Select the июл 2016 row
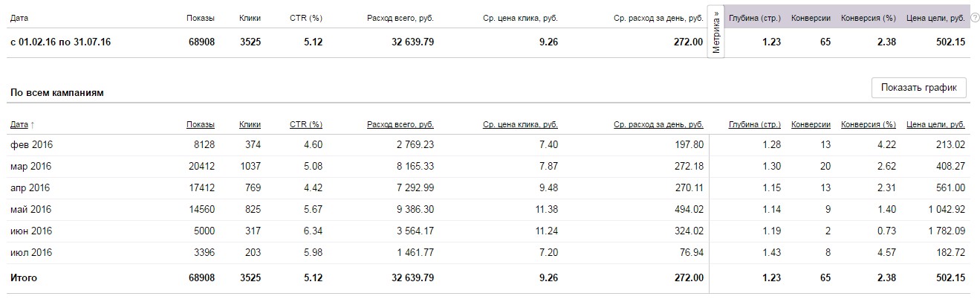This screenshot has height=305, width=980. tap(489, 253)
